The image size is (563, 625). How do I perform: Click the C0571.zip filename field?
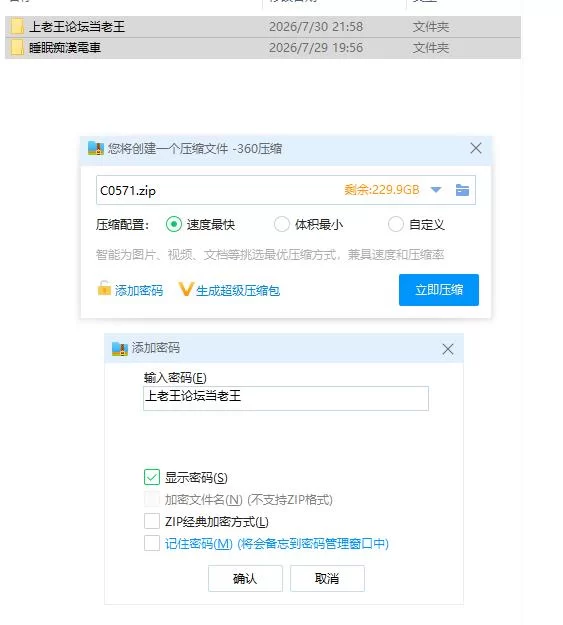coord(286,190)
